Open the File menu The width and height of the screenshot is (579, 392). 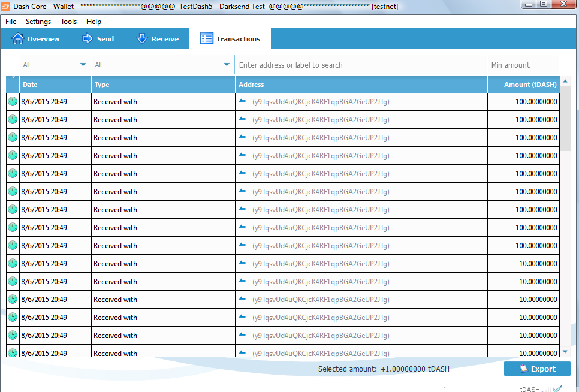[11, 22]
